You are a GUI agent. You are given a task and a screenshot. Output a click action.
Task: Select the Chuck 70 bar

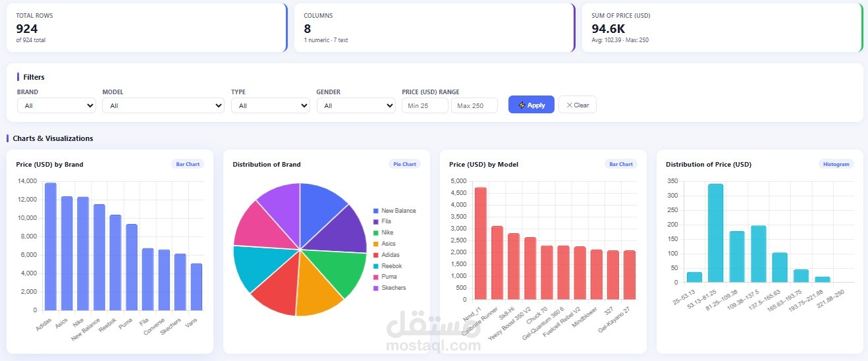pos(547,273)
